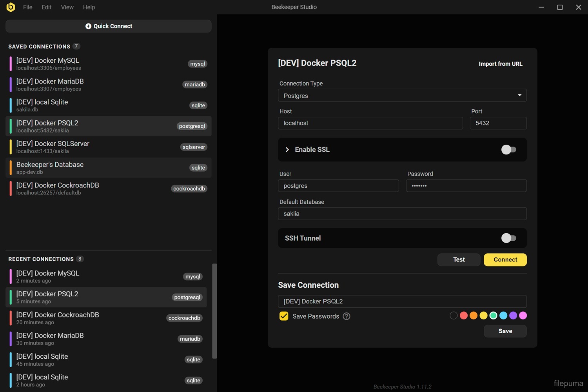This screenshot has width=588, height=392.
Task: Click the mariadb badge in recent connections
Action: (190, 339)
